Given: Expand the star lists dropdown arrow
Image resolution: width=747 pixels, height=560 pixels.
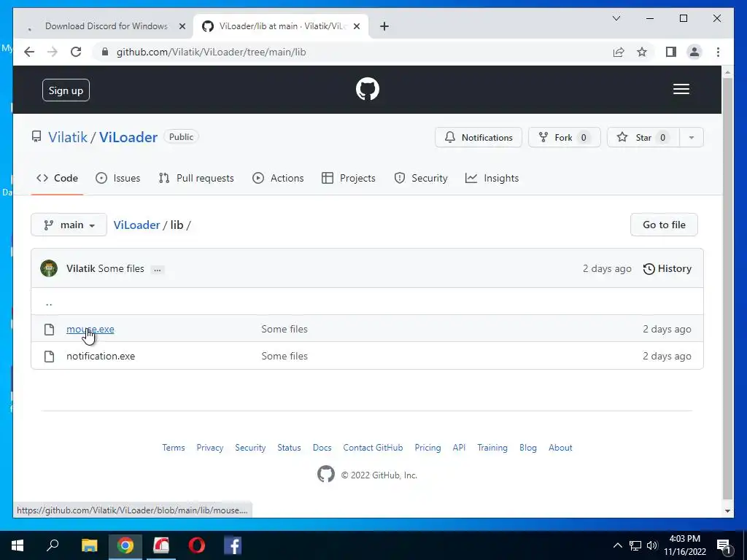Looking at the screenshot, I should pyautogui.click(x=692, y=137).
